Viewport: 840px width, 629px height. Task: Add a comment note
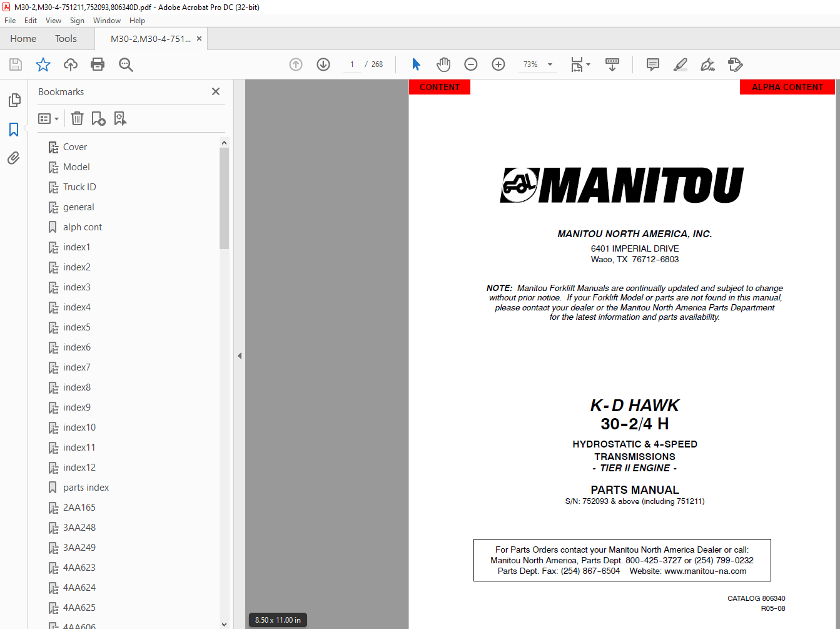tap(653, 64)
